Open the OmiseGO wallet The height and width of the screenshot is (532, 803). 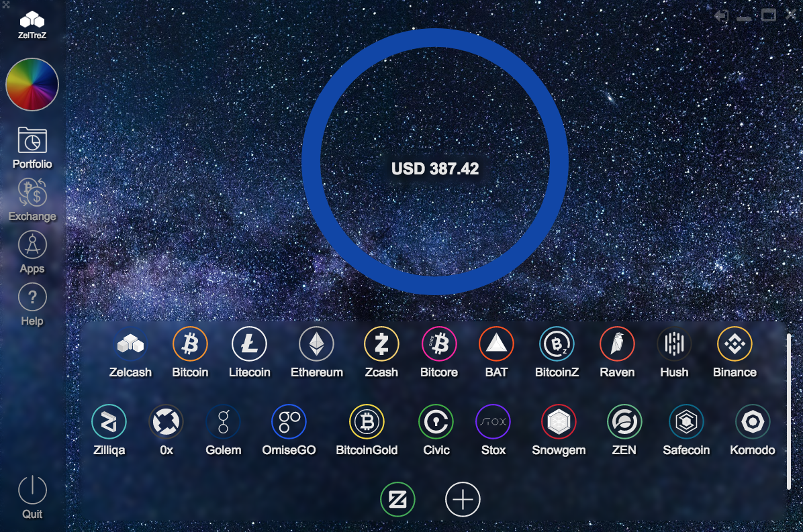[289, 431]
